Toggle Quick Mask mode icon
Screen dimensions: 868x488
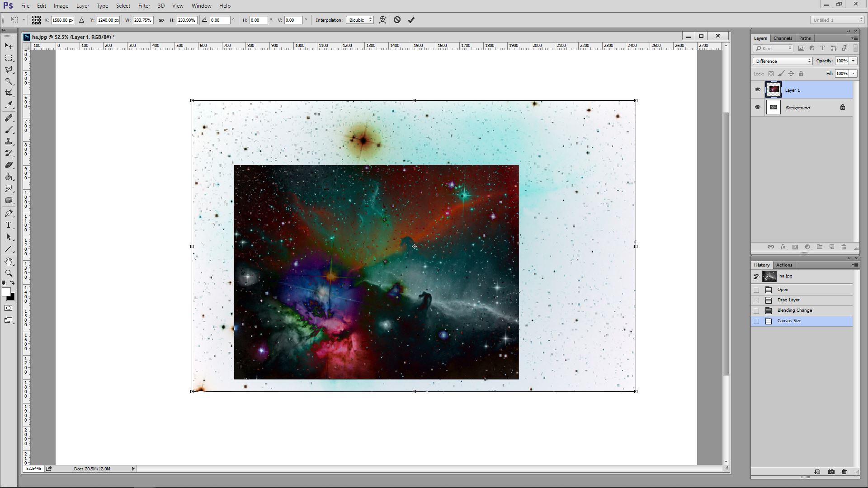9,308
